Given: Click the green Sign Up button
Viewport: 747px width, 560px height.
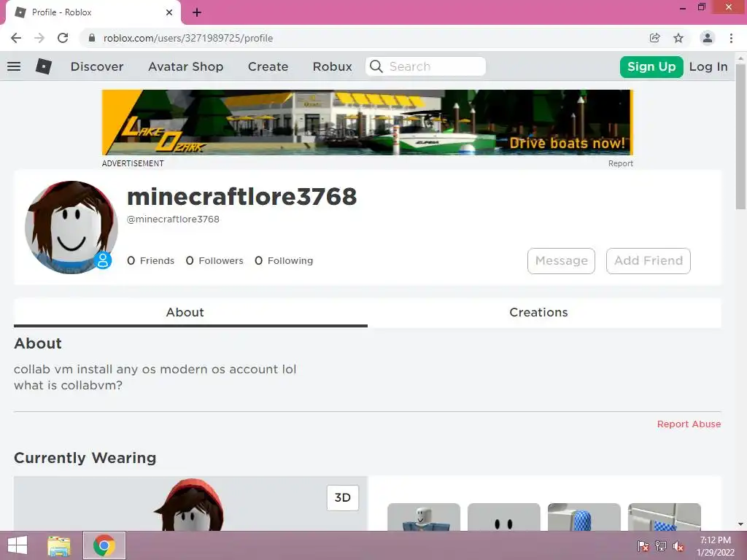Looking at the screenshot, I should [x=651, y=66].
